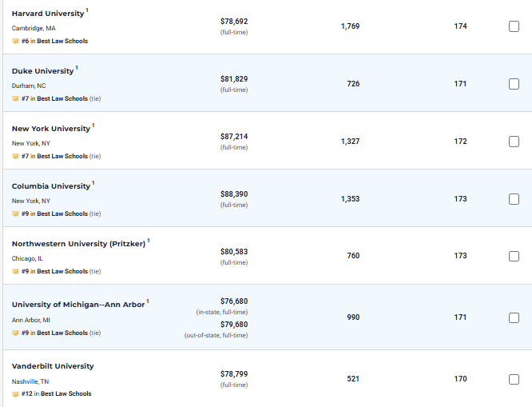Open University of Michigan--Ann Arbor link
The image size is (532, 407).
[77, 305]
